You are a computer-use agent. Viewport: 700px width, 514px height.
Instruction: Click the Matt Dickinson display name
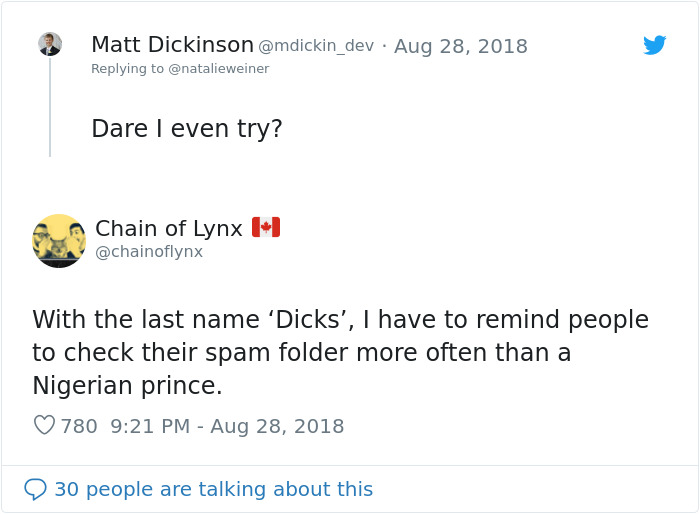(172, 45)
